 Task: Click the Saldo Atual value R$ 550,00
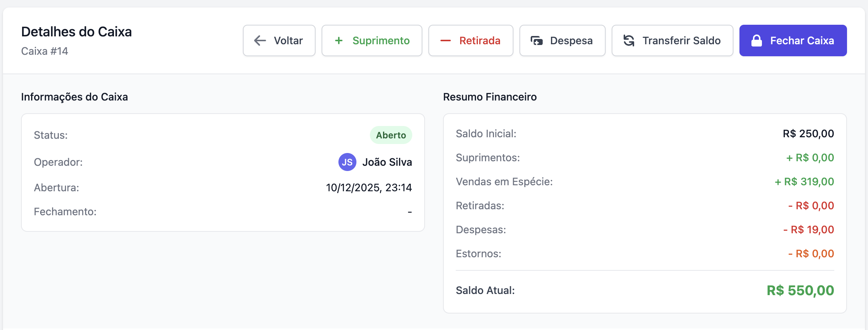pyautogui.click(x=800, y=291)
